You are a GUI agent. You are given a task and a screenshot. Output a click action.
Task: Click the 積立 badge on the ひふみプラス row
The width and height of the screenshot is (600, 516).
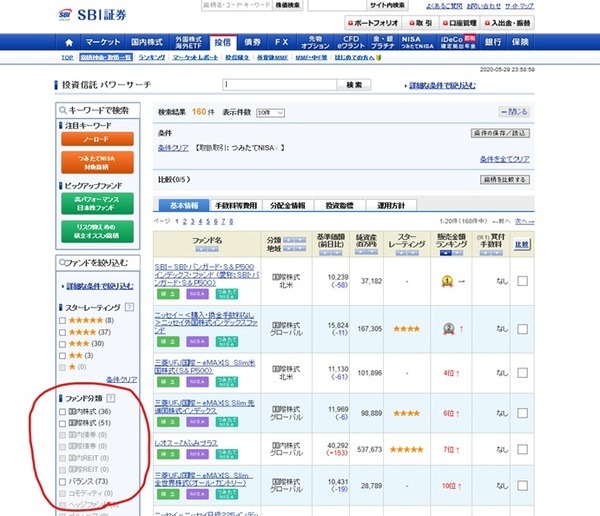click(x=168, y=454)
